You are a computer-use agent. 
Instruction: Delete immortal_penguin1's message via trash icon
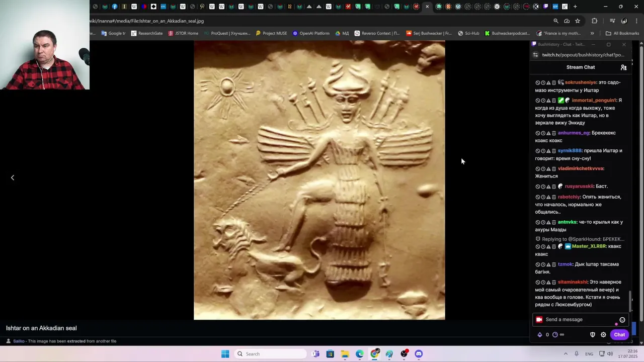tap(554, 101)
